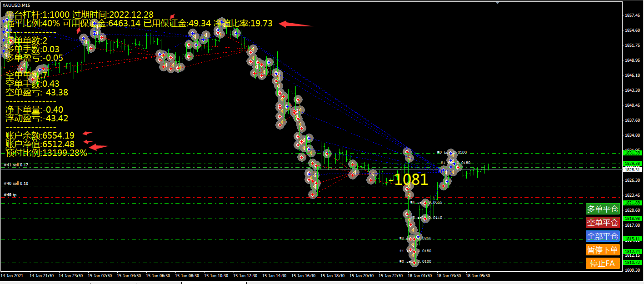This screenshot has height=284, width=644.
Task: Click the 账户余额:6554.19 balance label
Action: point(40,135)
